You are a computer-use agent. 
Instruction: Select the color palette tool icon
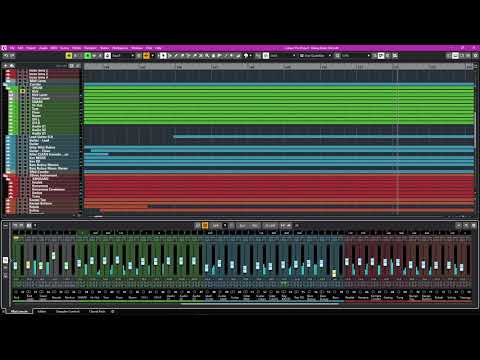(246, 56)
